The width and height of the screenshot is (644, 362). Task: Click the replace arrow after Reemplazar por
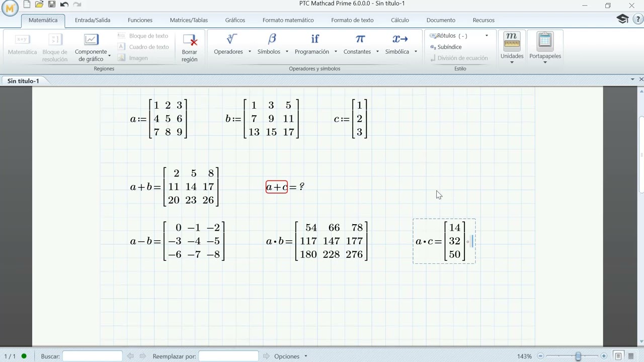267,356
